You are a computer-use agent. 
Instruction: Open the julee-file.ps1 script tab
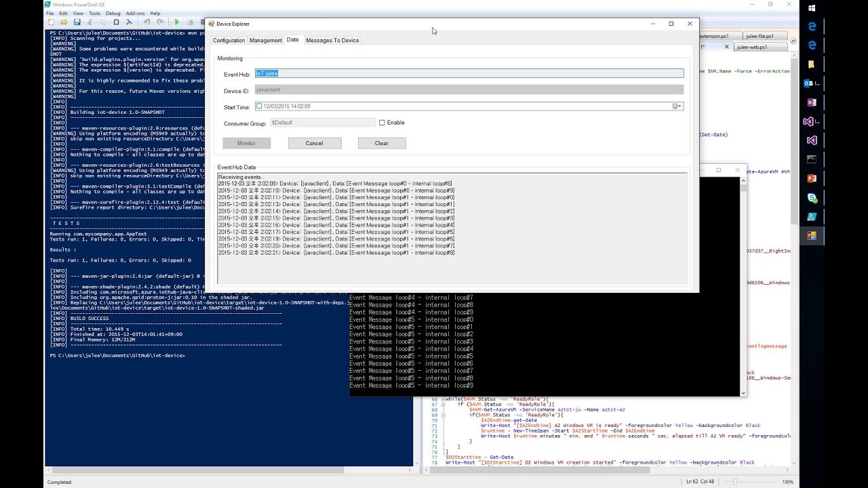pyautogui.click(x=766, y=36)
